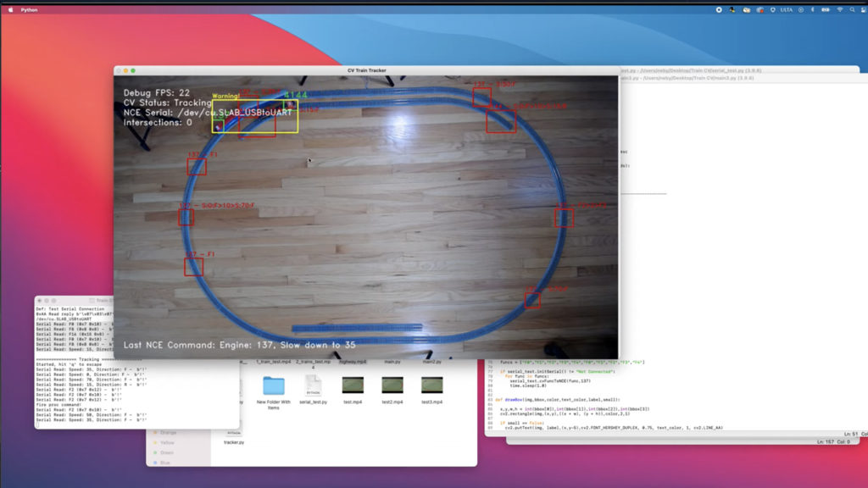Click the tracker.py file icon in Finder
This screenshot has width=868, height=488.
(x=235, y=435)
